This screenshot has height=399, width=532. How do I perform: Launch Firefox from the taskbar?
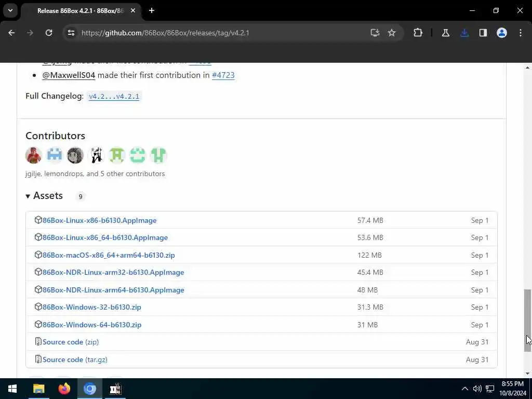coord(64,389)
